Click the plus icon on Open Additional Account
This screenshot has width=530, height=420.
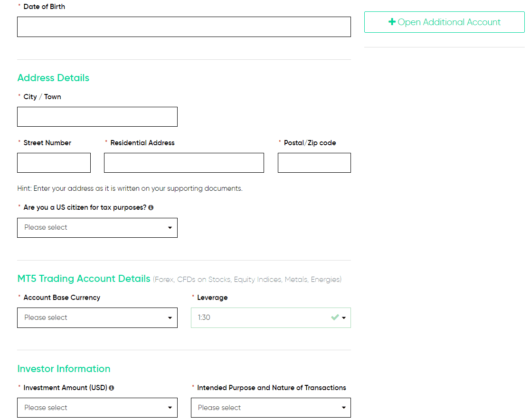pos(392,22)
